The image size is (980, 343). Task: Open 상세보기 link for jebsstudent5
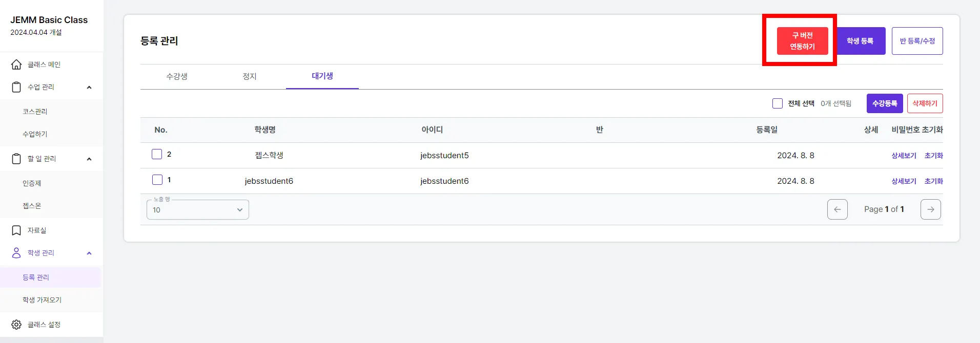pos(904,156)
